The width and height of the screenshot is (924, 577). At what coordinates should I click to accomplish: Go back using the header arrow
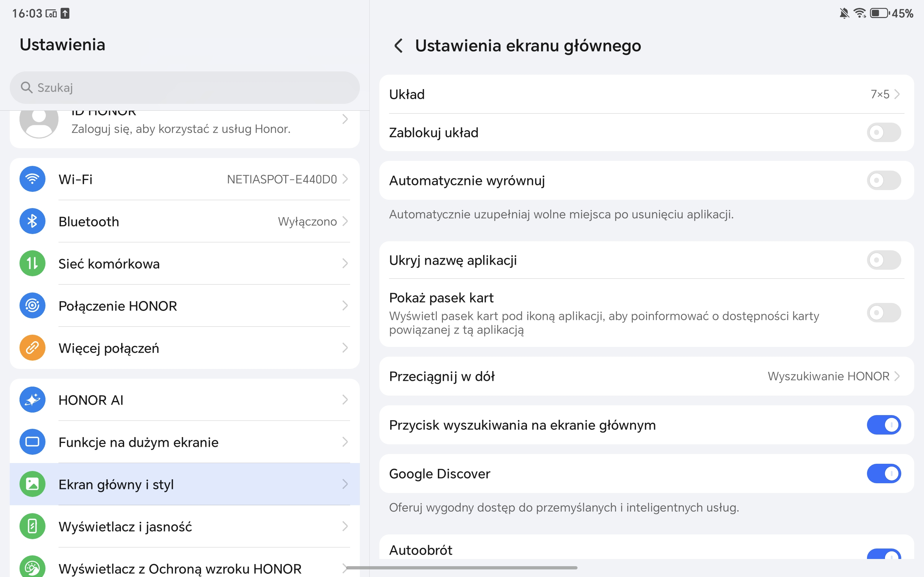(x=398, y=46)
